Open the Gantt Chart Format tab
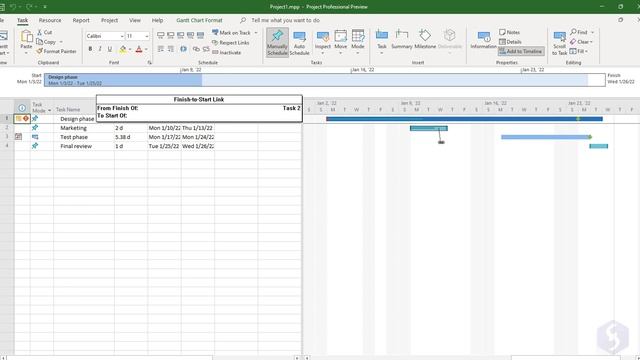The height and width of the screenshot is (360, 640). (x=199, y=20)
